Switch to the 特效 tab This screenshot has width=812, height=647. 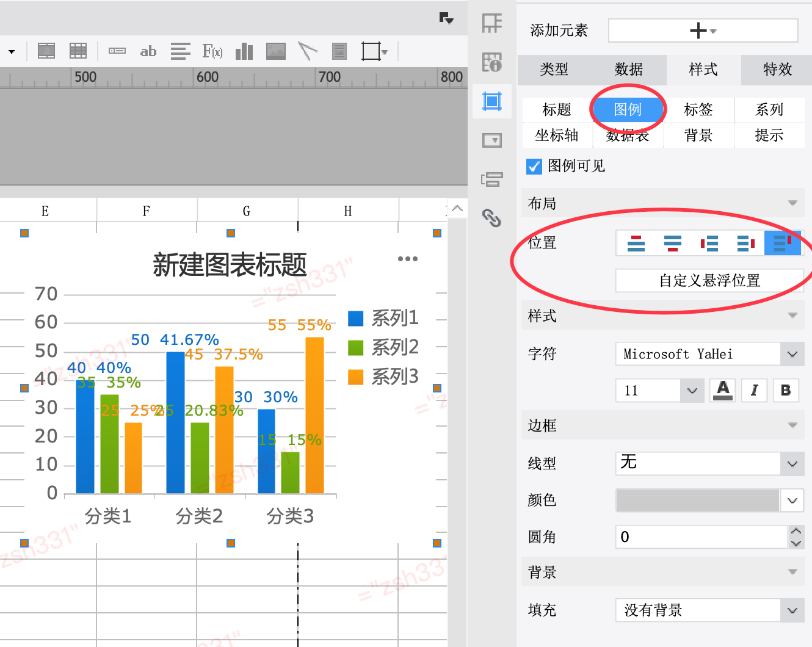777,70
